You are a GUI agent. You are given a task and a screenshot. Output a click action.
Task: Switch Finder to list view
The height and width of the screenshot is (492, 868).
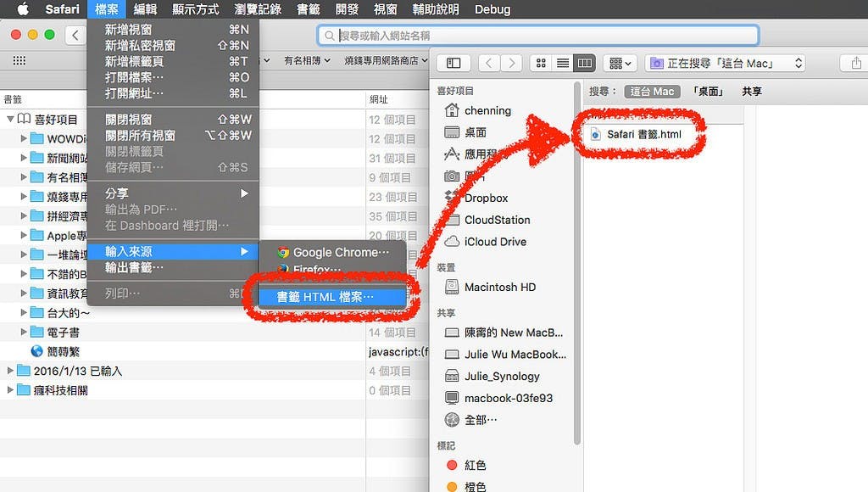tap(563, 63)
